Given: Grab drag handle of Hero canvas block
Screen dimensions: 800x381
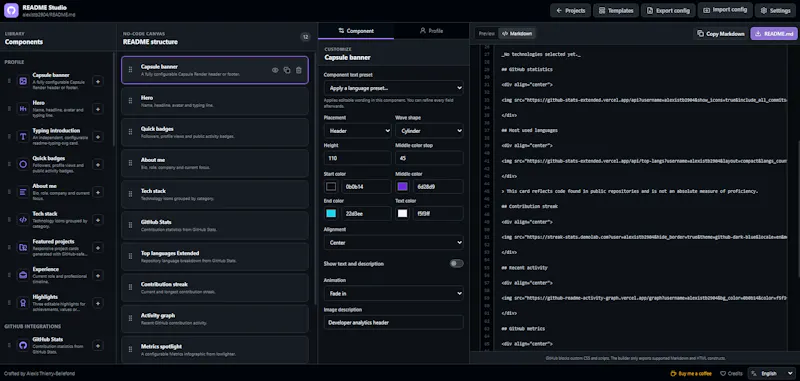Looking at the screenshot, I should pyautogui.click(x=131, y=101).
